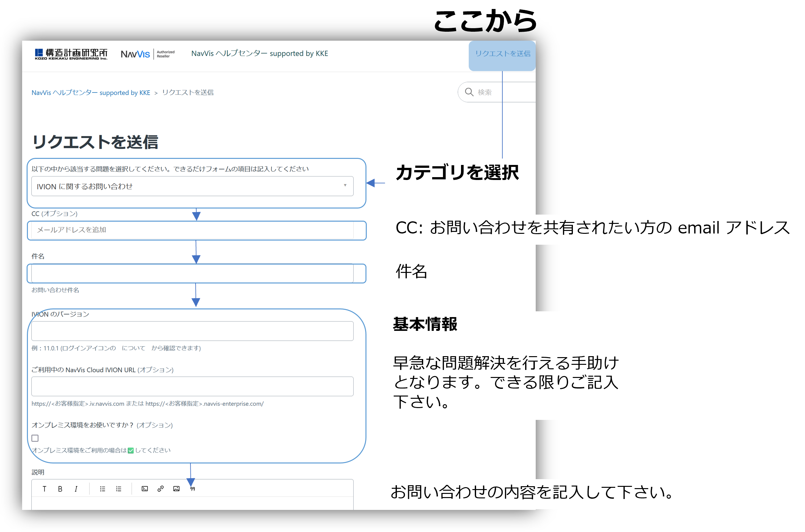805x532 pixels.
Task: Insert a numbered list
Action: (119, 489)
